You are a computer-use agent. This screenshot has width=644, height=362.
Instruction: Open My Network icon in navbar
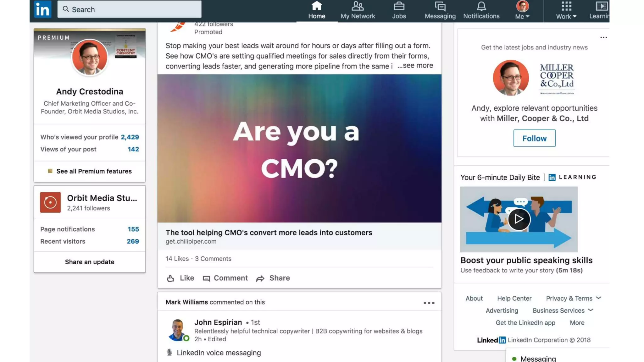pyautogui.click(x=358, y=6)
